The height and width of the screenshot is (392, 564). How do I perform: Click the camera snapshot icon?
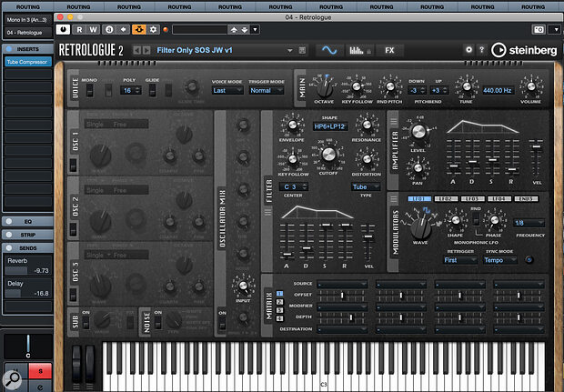pyautogui.click(x=539, y=29)
